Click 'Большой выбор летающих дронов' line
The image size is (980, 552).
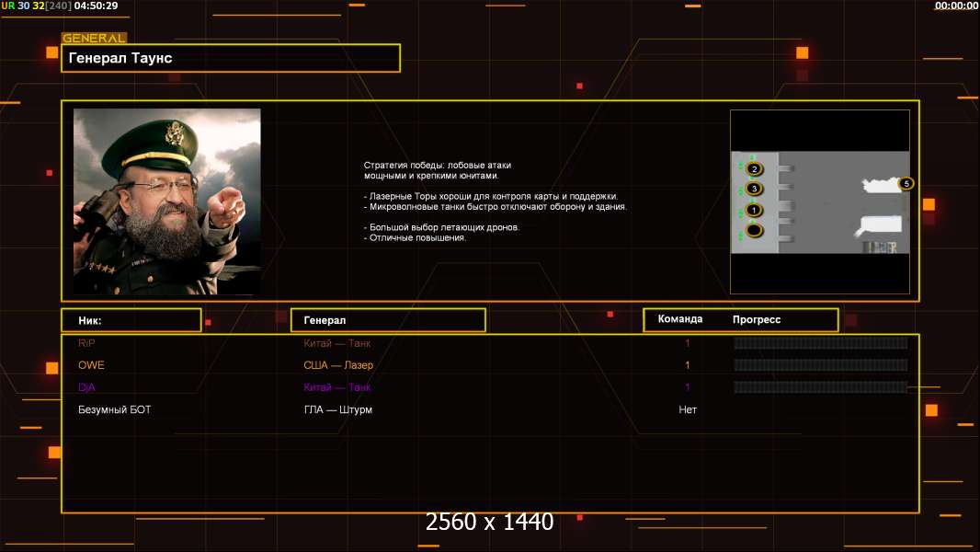click(x=442, y=227)
